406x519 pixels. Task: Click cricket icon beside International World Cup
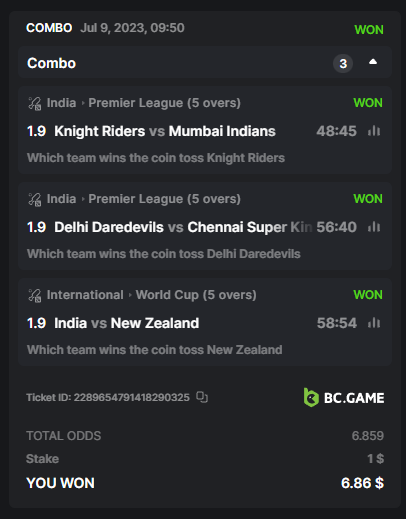point(35,295)
